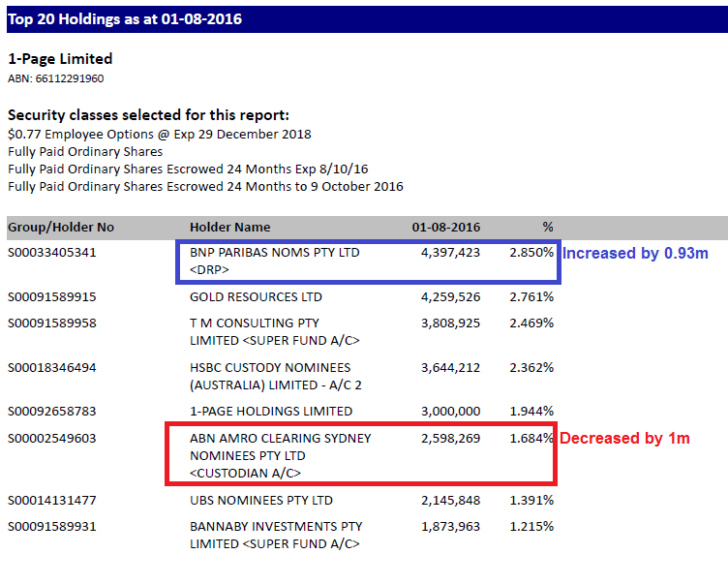Select the 3,000,000 holding value
The height and width of the screenshot is (585, 728).
(x=450, y=412)
